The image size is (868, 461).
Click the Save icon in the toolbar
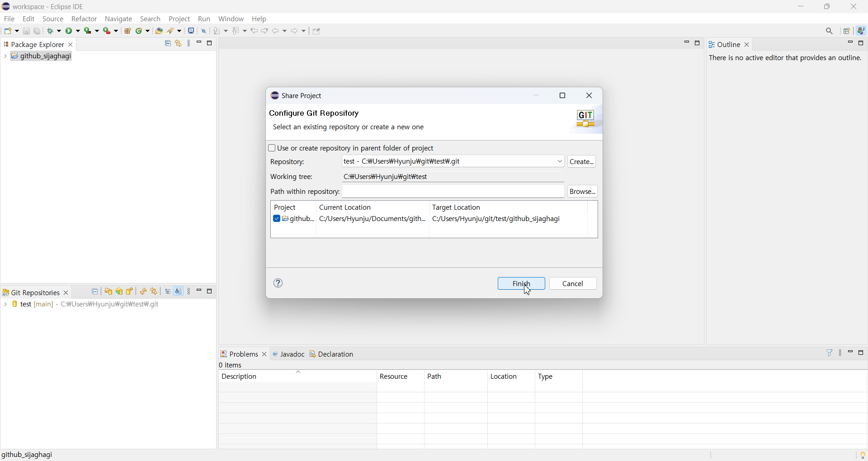tap(26, 31)
